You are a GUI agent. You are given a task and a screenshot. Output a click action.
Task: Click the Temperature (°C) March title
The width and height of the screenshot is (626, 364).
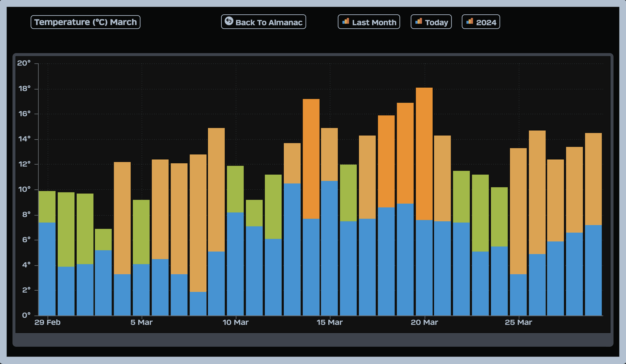(x=85, y=22)
